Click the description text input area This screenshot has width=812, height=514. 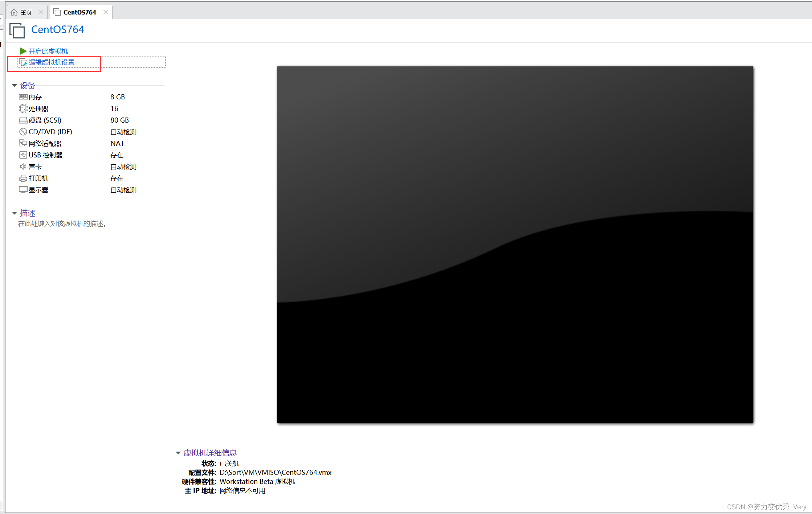tap(62, 224)
